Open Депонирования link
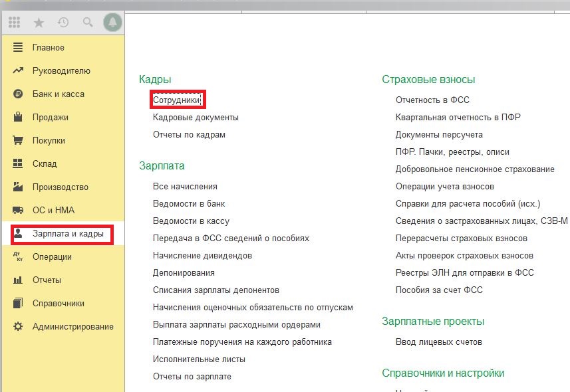Screen dimensions: 570x392 pyautogui.click(x=184, y=273)
